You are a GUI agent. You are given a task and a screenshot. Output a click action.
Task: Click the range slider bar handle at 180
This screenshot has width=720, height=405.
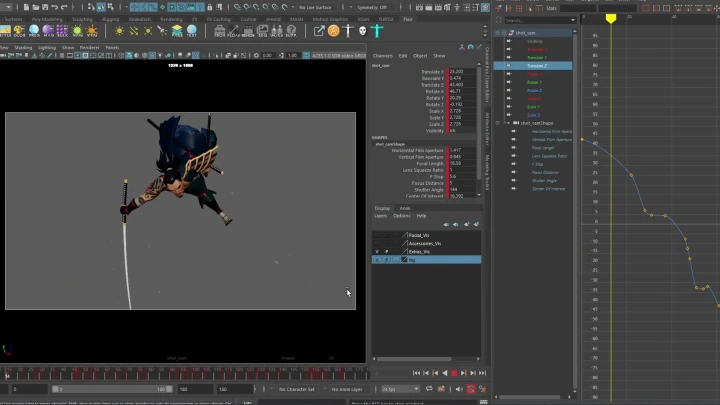point(169,389)
